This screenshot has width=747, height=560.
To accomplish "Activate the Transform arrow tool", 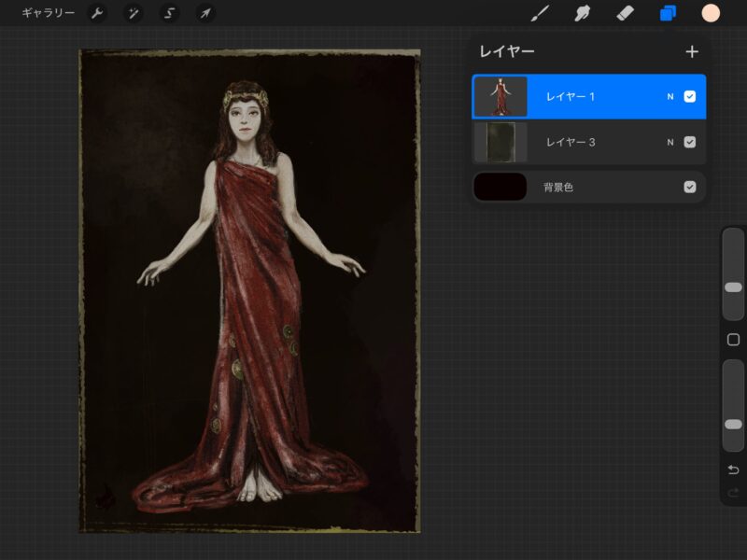I will tap(205, 13).
